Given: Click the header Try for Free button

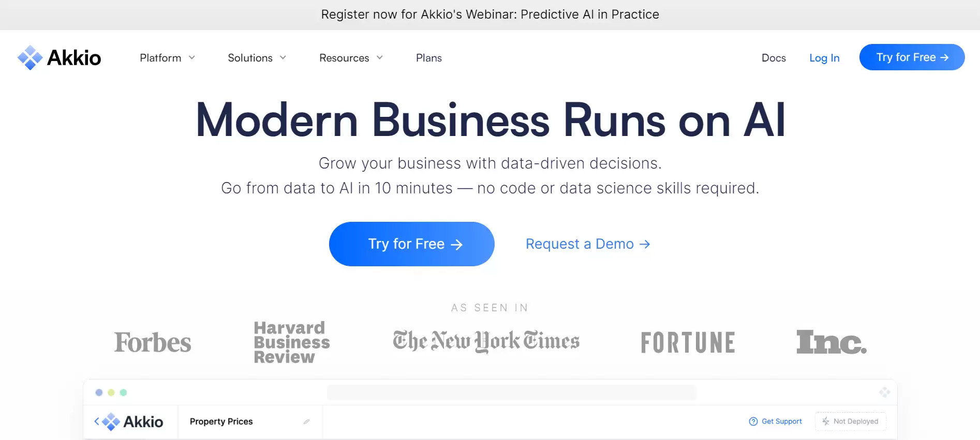Looking at the screenshot, I should pyautogui.click(x=912, y=57).
